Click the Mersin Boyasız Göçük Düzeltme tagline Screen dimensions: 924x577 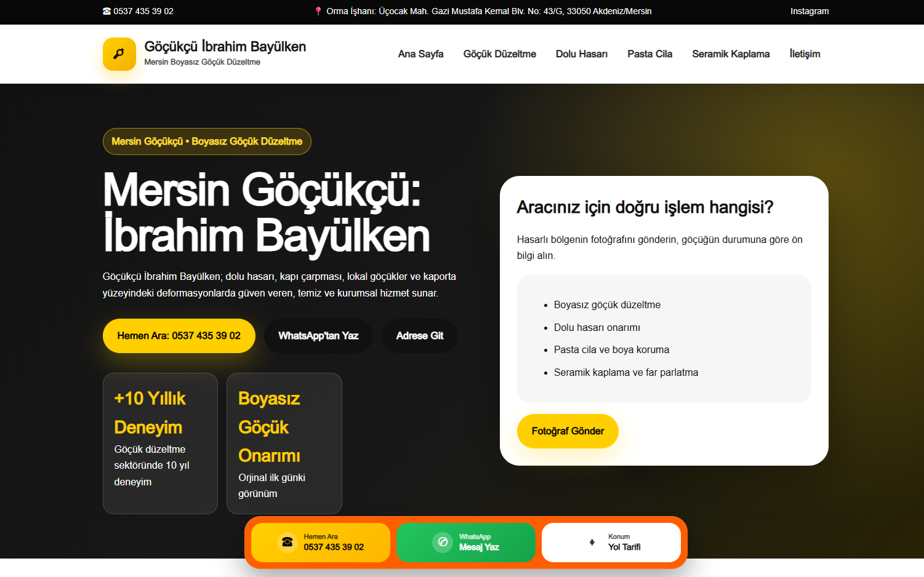(202, 62)
